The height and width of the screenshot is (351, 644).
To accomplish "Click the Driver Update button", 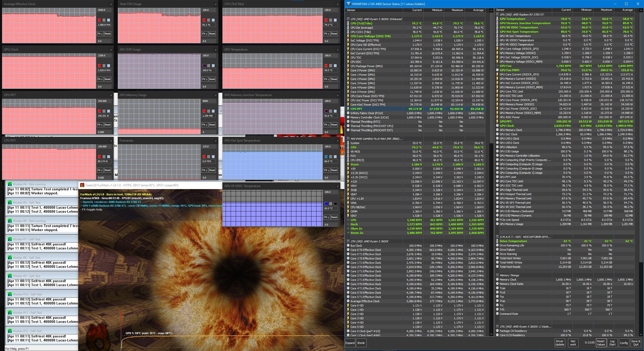I will (x=559, y=343).
